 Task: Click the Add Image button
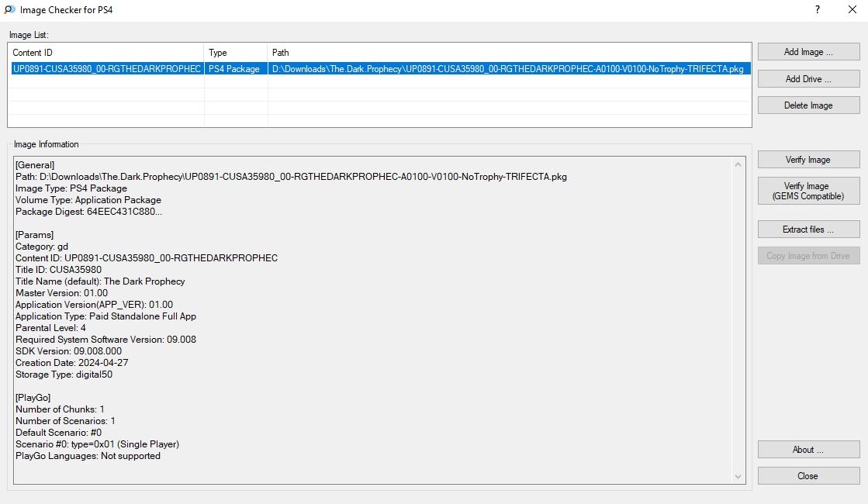808,52
